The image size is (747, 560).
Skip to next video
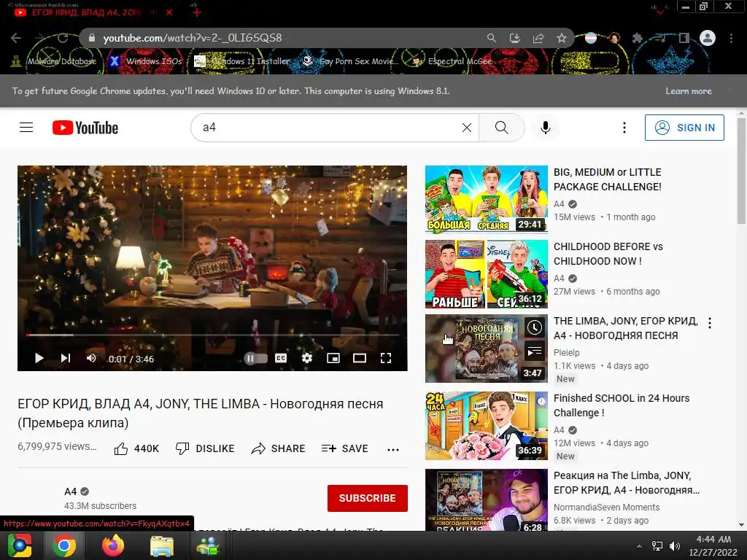pyautogui.click(x=66, y=358)
